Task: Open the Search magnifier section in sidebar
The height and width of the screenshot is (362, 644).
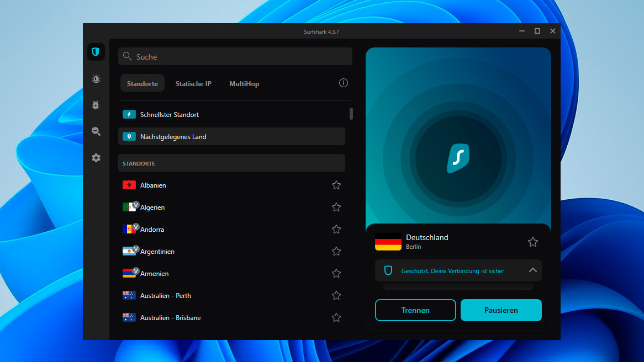Action: 96,131
